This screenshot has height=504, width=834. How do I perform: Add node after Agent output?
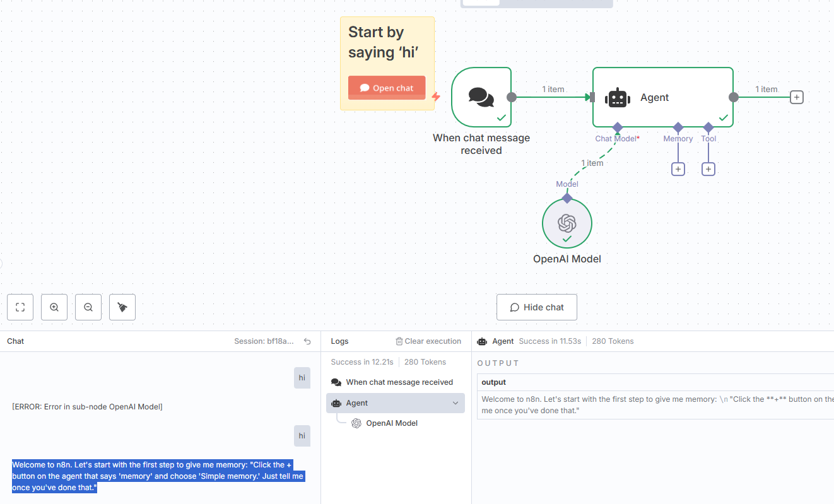[797, 97]
